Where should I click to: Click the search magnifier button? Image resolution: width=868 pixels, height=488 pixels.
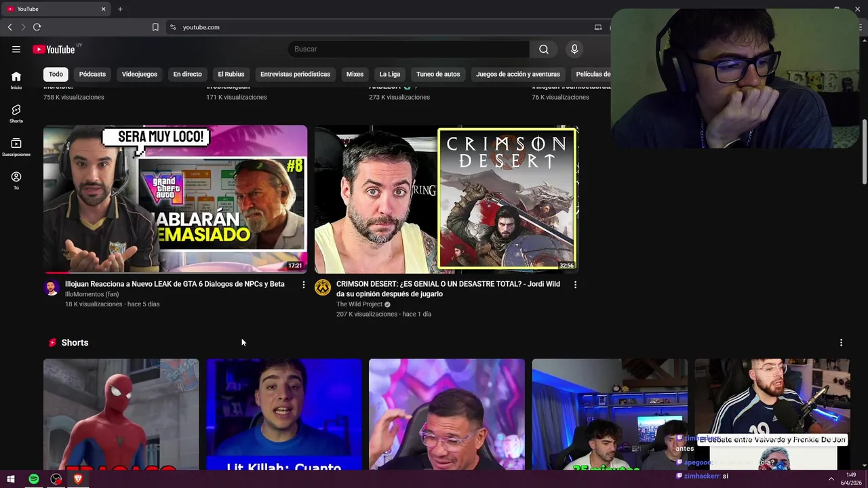pyautogui.click(x=544, y=49)
